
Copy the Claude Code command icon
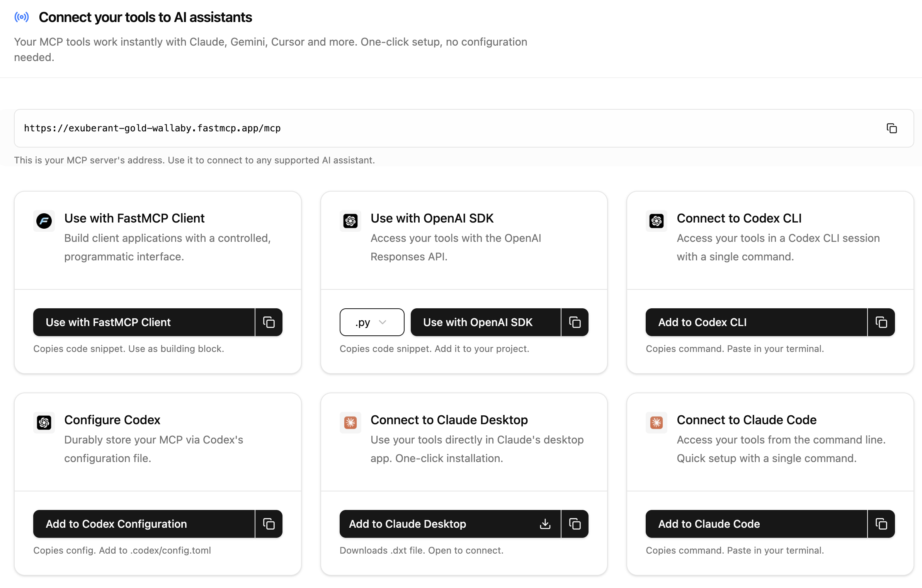coord(881,524)
